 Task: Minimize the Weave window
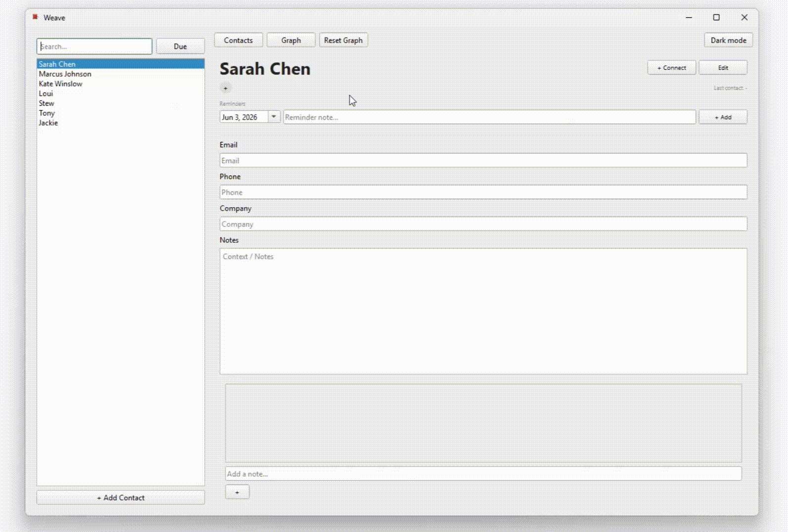tap(689, 17)
